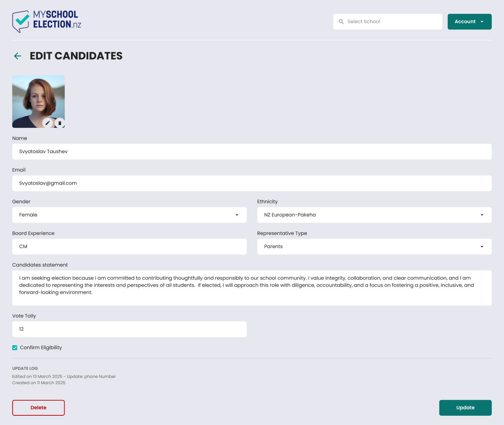Click inside the Candidates statement textarea
Screen dimensions: 504x425
(x=252, y=288)
